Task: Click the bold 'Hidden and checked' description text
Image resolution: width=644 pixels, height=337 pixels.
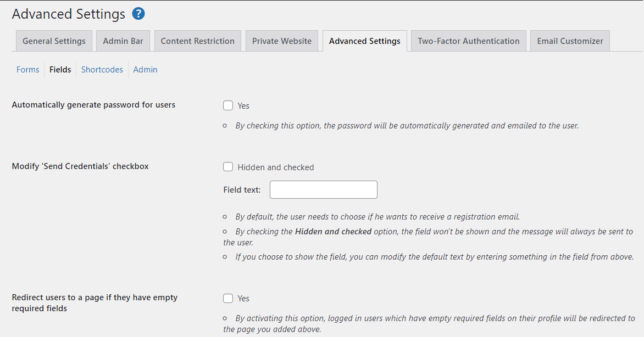Action: tap(333, 232)
